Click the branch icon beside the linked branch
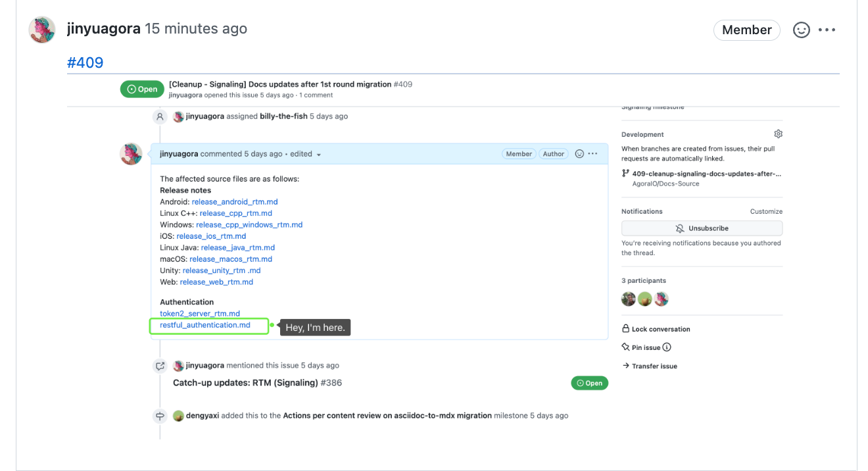 (x=625, y=173)
